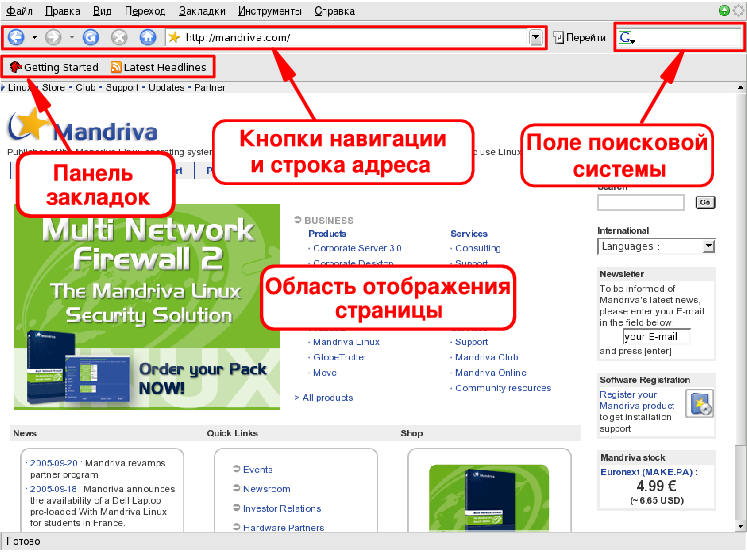Open the Mandriva Club link

(x=486, y=357)
